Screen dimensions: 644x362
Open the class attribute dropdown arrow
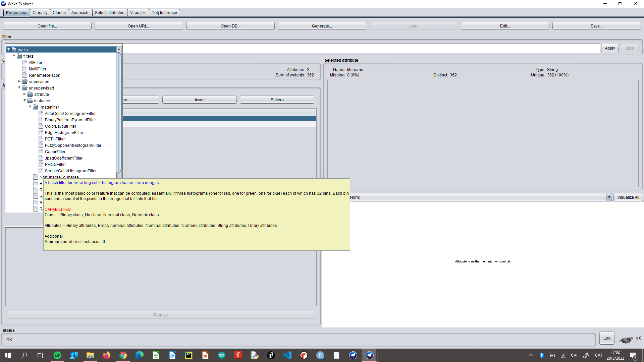point(609,197)
